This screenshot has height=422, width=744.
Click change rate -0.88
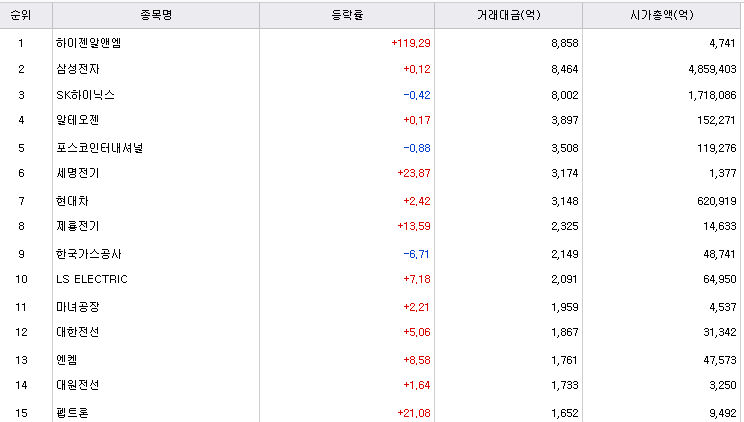pyautogui.click(x=417, y=148)
